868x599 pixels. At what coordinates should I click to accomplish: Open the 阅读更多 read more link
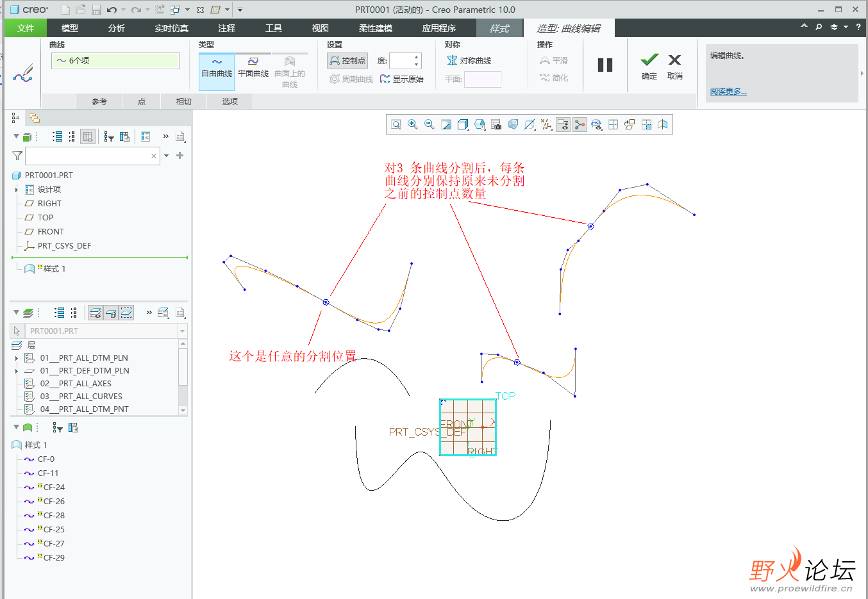coord(728,92)
